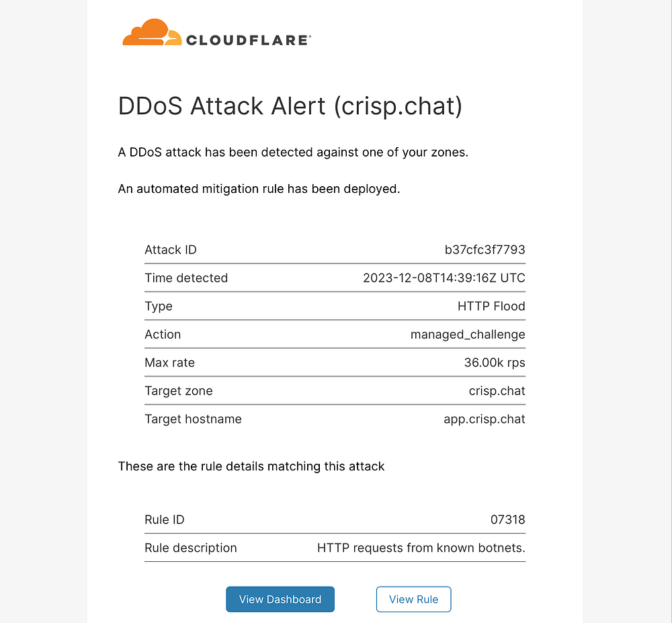Screen dimensions: 672x623
Task: Click the Rule description row label
Action: click(x=191, y=548)
